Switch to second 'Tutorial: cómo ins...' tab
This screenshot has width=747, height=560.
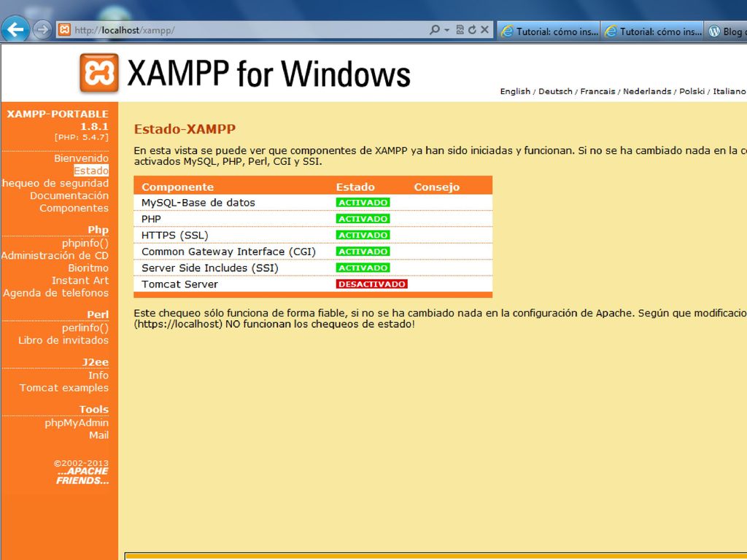click(652, 31)
